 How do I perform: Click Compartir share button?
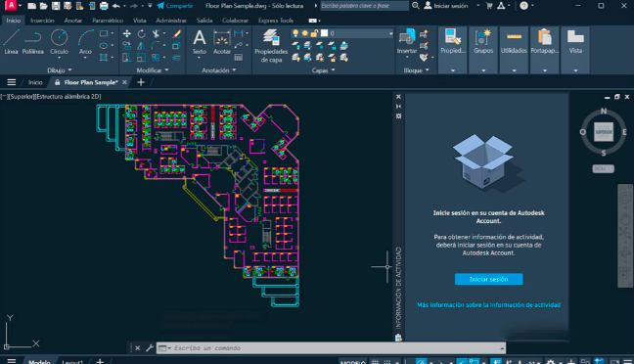175,6
